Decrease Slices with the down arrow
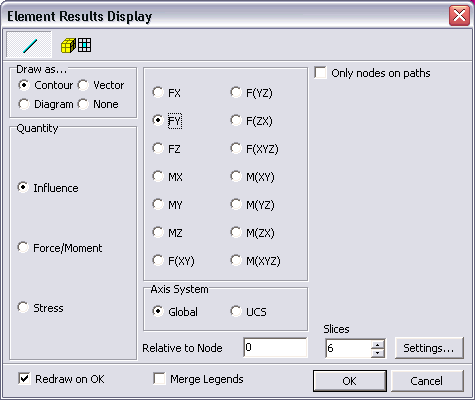This screenshot has width=475, height=400. click(x=377, y=353)
